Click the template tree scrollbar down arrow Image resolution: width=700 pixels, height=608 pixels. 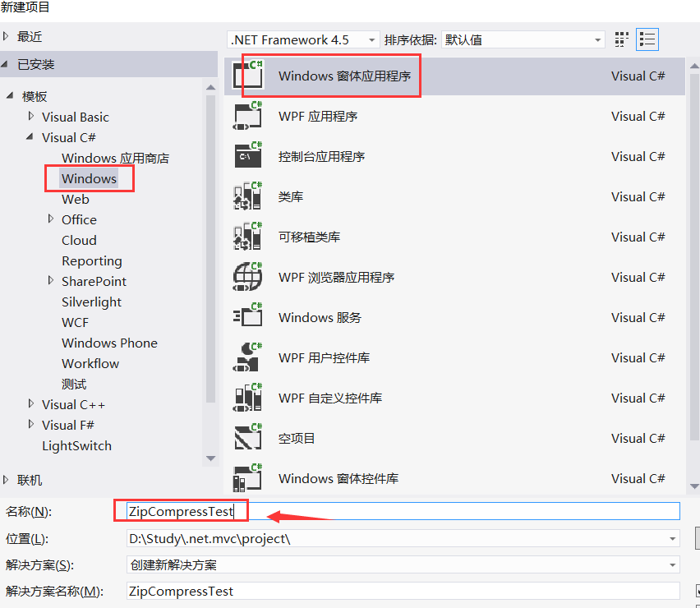click(211, 458)
